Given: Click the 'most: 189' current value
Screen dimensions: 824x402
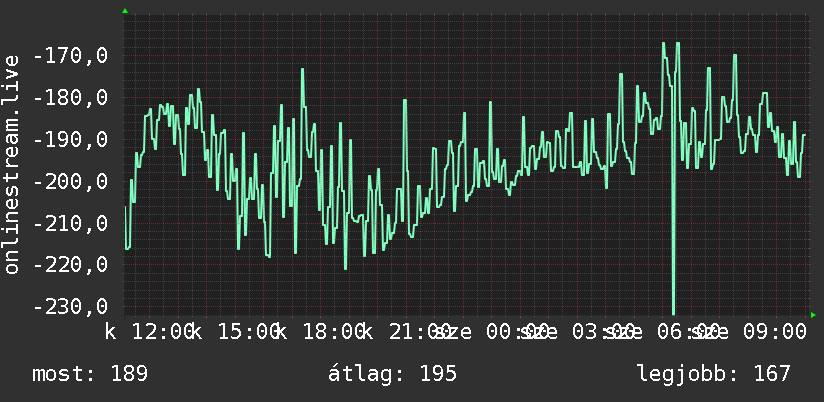Looking at the screenshot, I should coord(90,374).
